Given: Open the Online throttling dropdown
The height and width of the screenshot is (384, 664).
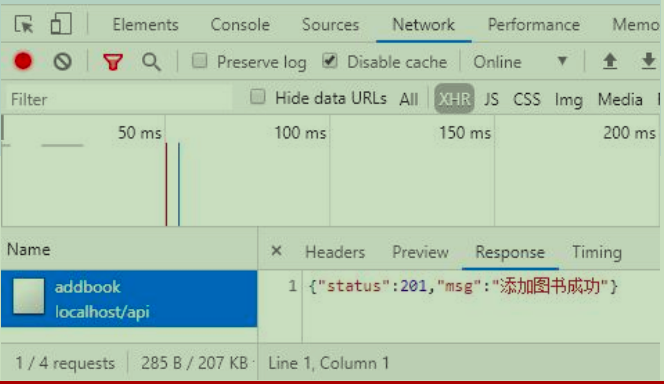Looking at the screenshot, I should pyautogui.click(x=520, y=62).
